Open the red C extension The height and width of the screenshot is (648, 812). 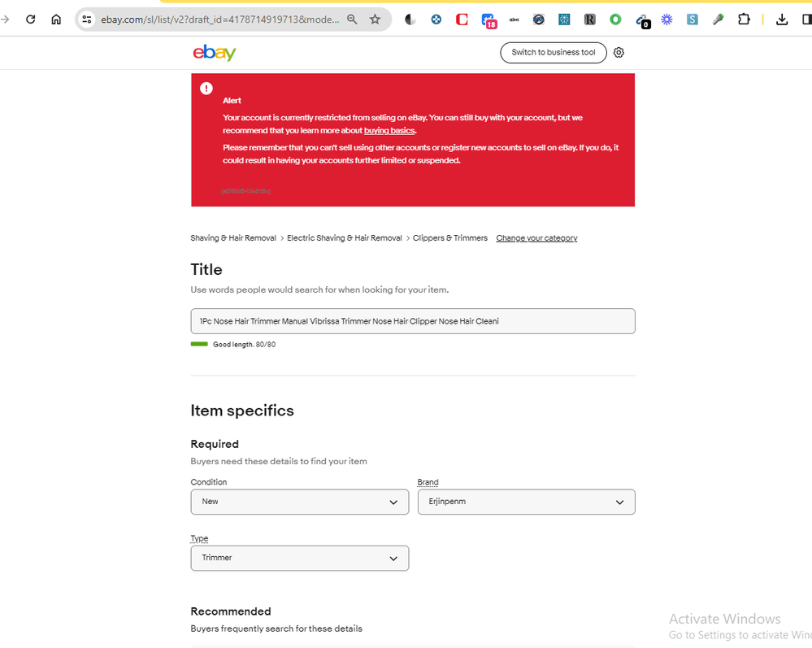click(x=462, y=20)
